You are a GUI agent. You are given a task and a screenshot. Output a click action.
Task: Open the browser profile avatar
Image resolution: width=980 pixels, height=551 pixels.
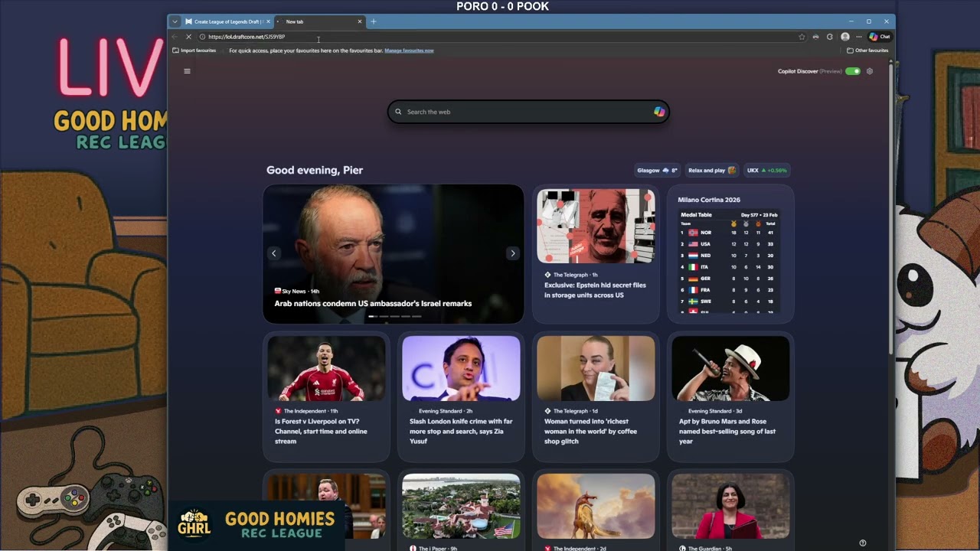coord(844,37)
